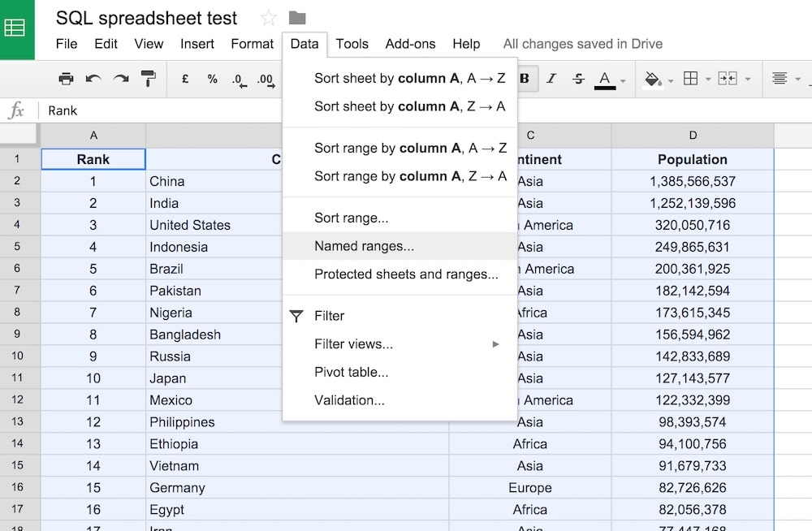
Task: Increase decimal places
Action: coord(266,79)
